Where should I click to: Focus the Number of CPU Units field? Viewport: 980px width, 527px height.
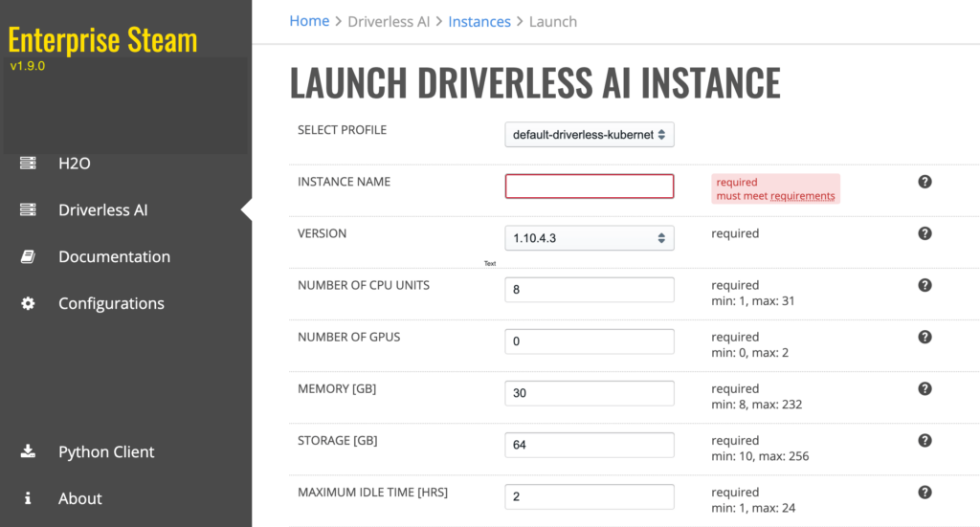[590, 290]
